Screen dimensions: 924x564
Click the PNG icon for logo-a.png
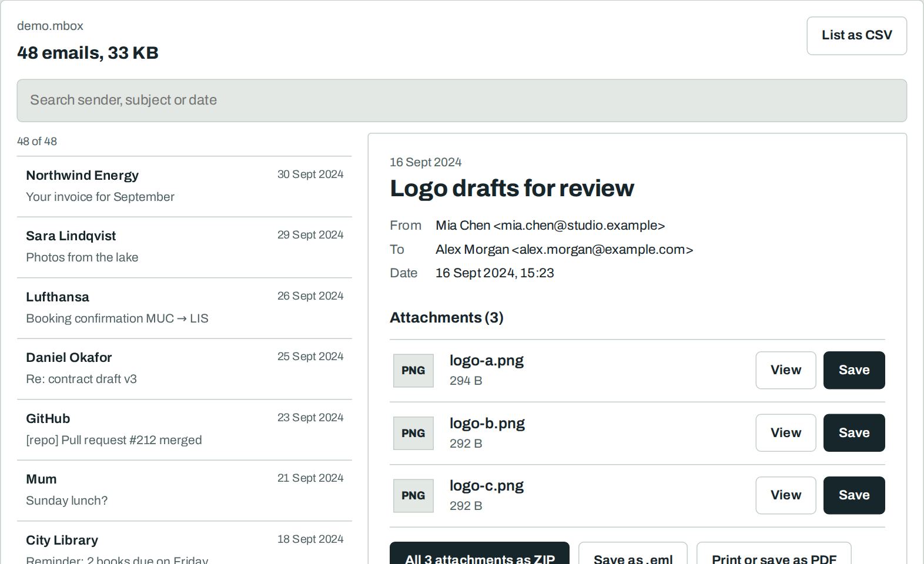413,371
